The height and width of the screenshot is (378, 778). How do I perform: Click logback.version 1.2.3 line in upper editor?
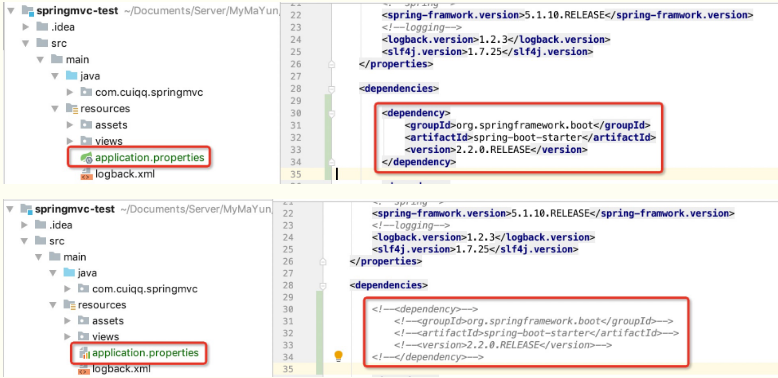coord(496,39)
